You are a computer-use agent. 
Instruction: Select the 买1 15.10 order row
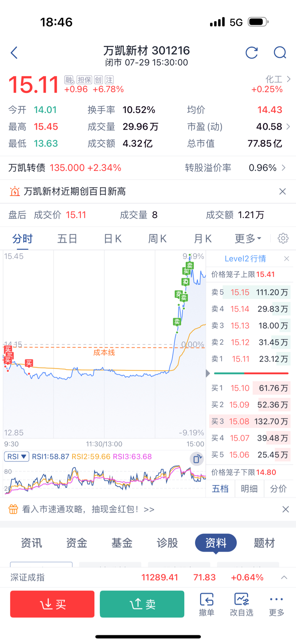point(250,388)
